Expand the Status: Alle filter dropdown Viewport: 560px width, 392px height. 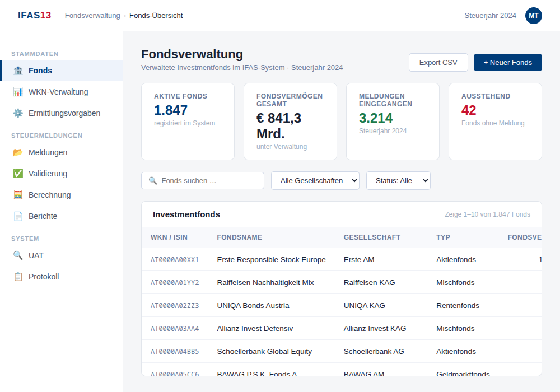coord(398,180)
